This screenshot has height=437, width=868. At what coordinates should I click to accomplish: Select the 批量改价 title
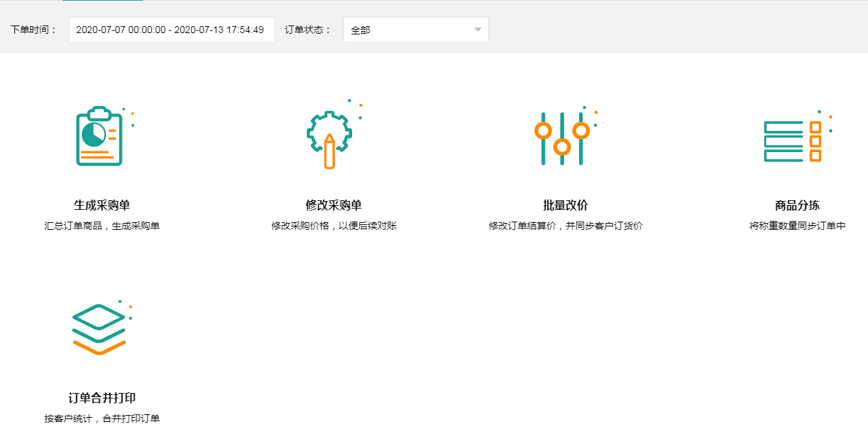(x=565, y=205)
